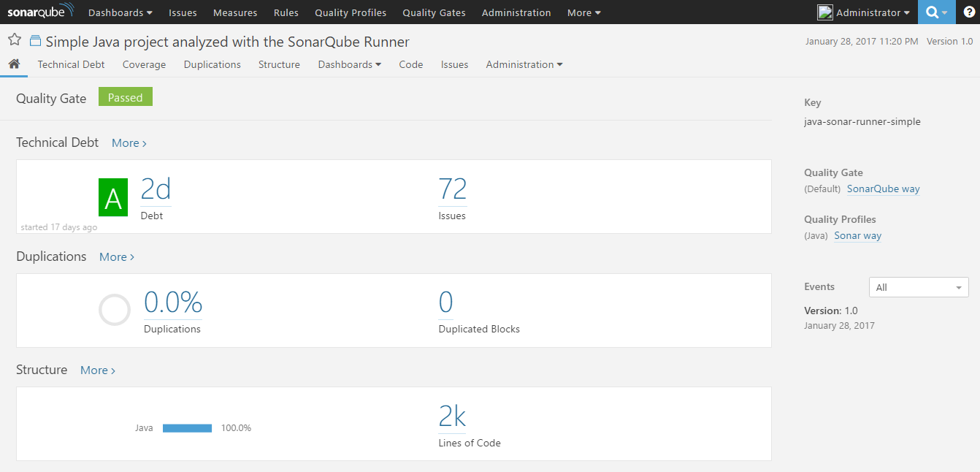Switch to the Structure tab
The width and height of the screenshot is (980, 472).
[x=279, y=64]
